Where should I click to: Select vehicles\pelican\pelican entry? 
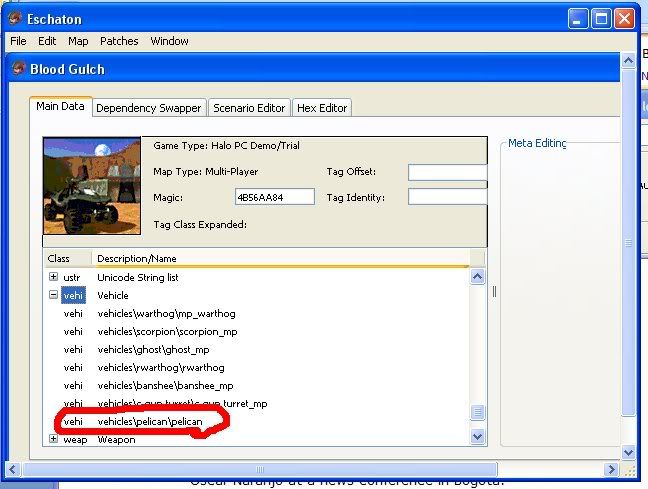150,422
